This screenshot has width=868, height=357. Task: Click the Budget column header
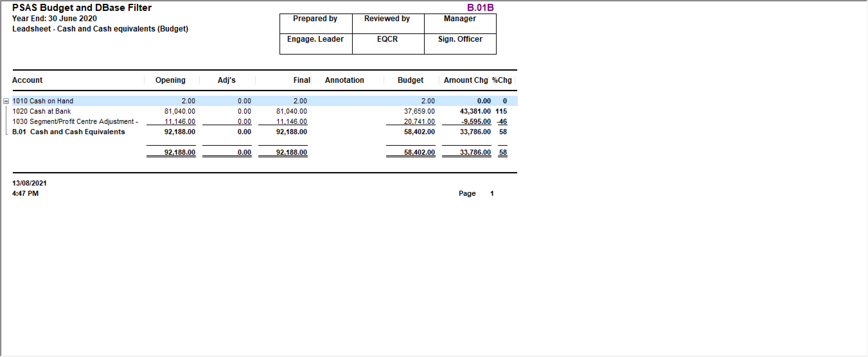(x=410, y=80)
